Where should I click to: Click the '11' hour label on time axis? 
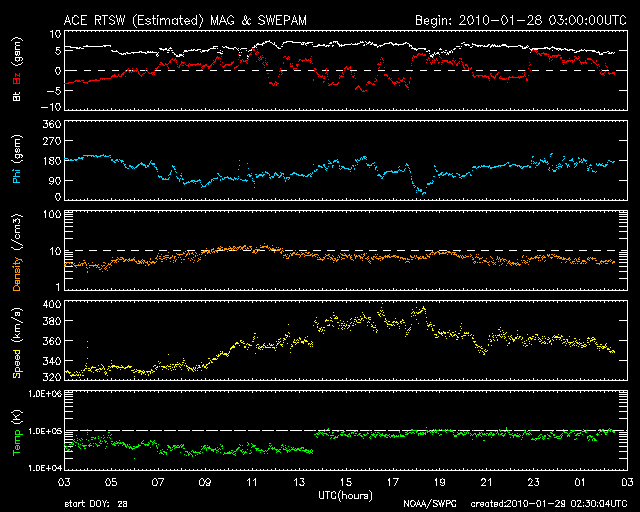(x=252, y=483)
